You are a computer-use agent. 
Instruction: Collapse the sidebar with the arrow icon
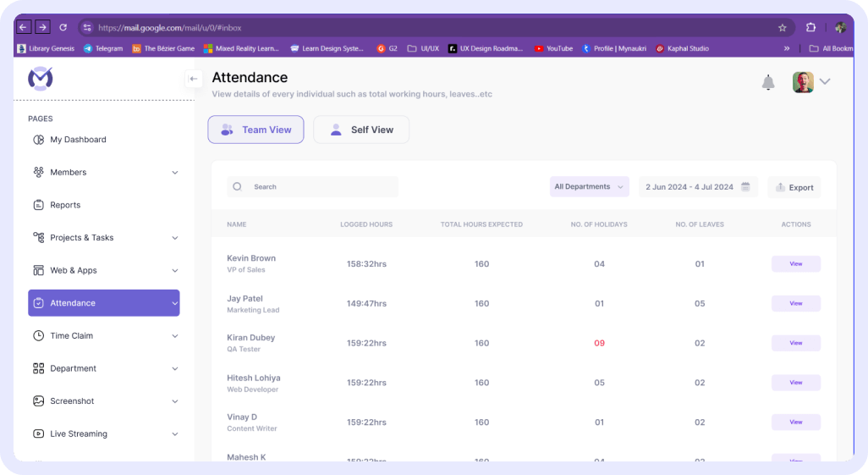click(194, 79)
